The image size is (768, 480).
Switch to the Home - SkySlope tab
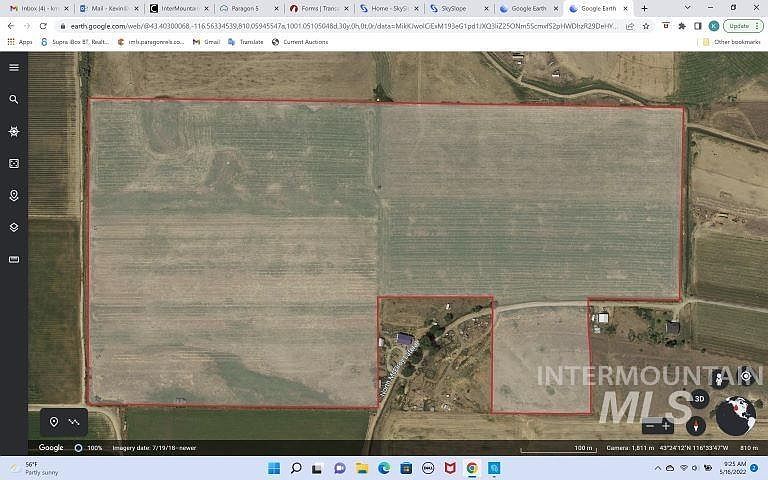point(389,8)
